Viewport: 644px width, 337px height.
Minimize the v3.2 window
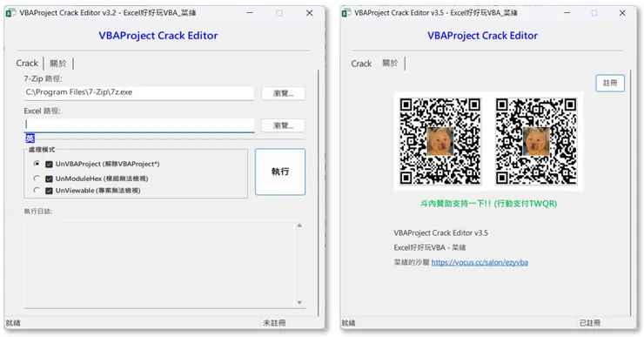click(x=249, y=13)
